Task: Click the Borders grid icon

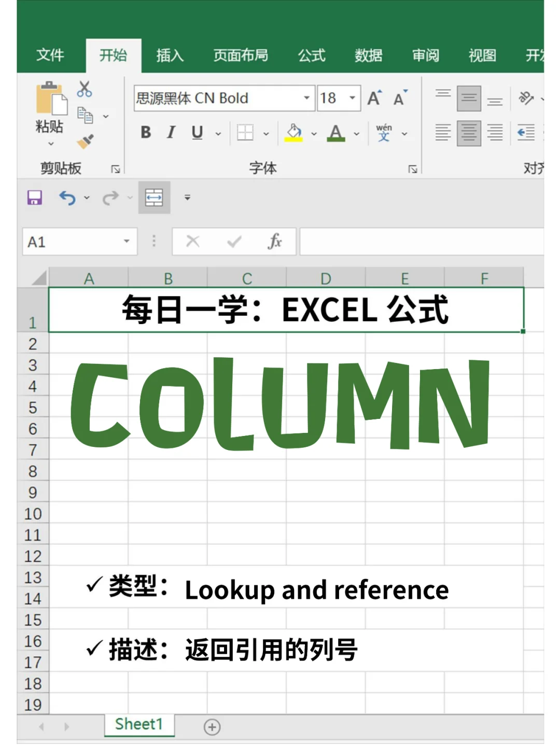Action: [245, 133]
